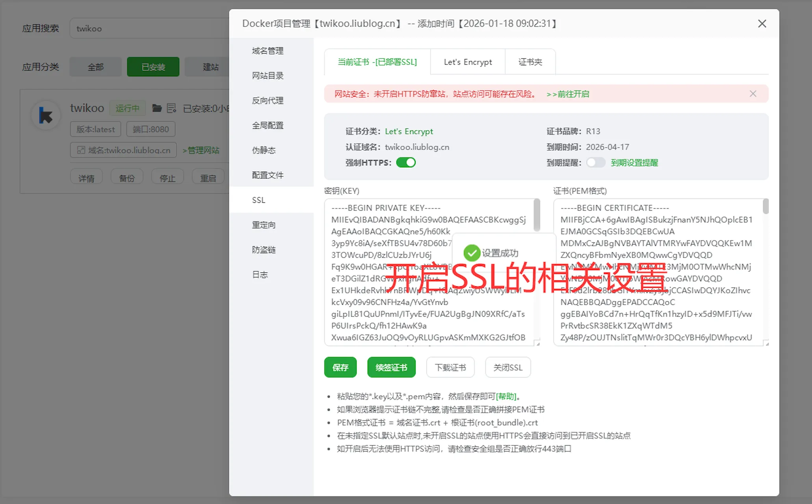This screenshot has height=504, width=812.
Task: Switch to the Let's Encrypt tab
Action: click(468, 62)
